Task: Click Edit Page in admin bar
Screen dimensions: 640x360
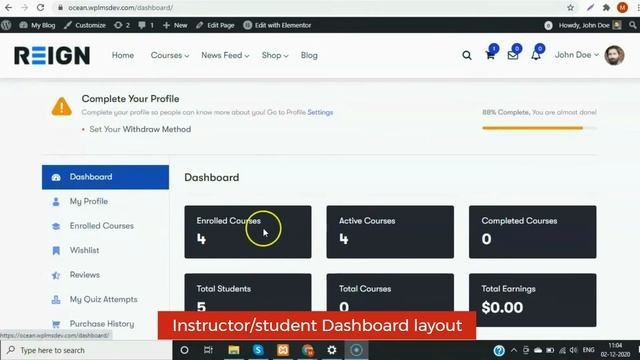Action: [215, 25]
